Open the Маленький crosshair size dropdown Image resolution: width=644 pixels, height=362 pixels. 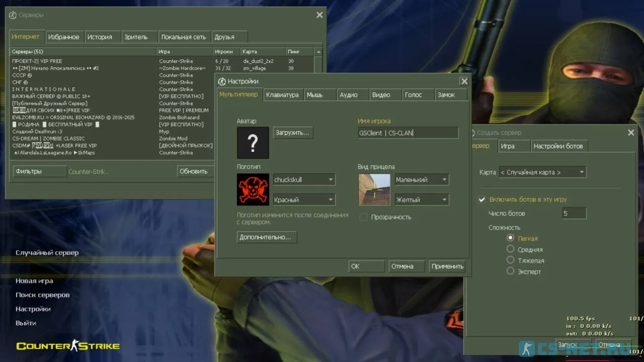[422, 179]
